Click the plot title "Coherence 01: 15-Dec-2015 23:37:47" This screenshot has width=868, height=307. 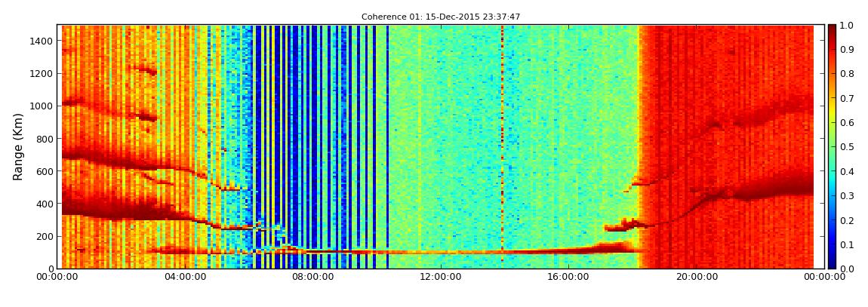click(x=441, y=17)
